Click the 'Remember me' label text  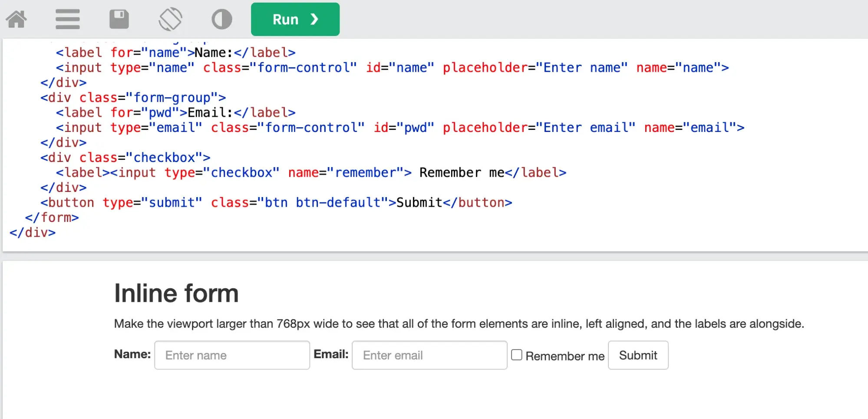[x=564, y=356]
